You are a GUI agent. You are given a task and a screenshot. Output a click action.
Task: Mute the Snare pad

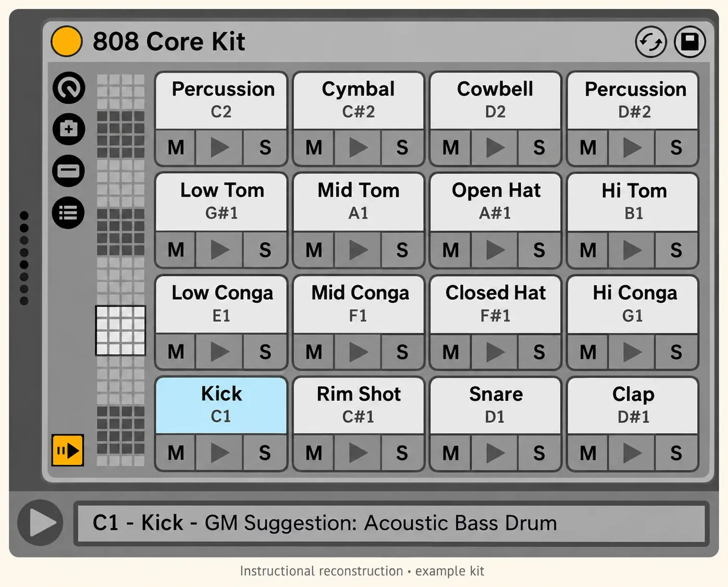[x=451, y=453]
